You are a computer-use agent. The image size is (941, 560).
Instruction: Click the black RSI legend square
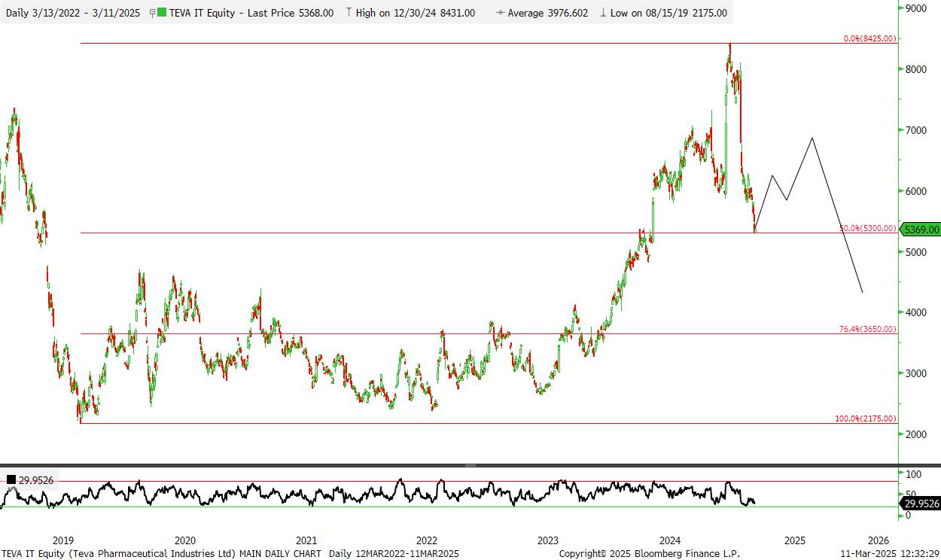coord(11,479)
